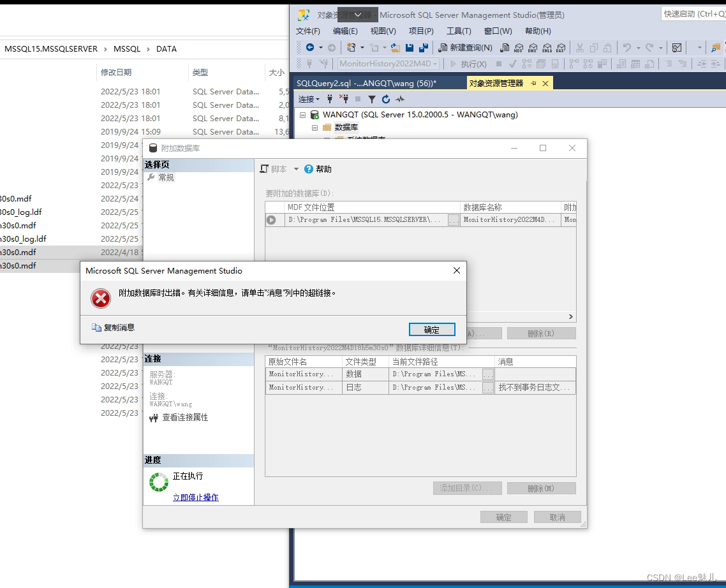726x588 pixels.
Task: Click the activity pulse icon in Object Explorer
Action: tap(400, 99)
